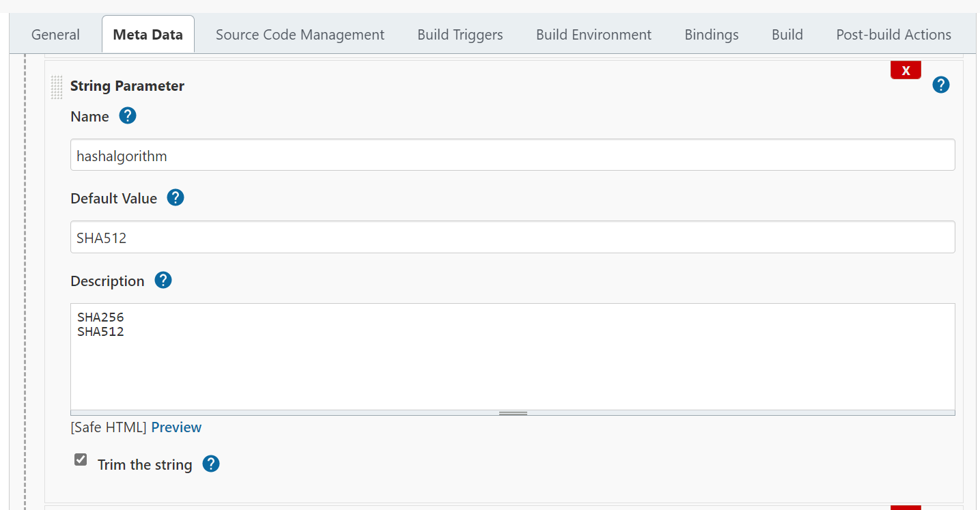Open String Parameter section help icon
The width and height of the screenshot is (980, 510).
(940, 85)
